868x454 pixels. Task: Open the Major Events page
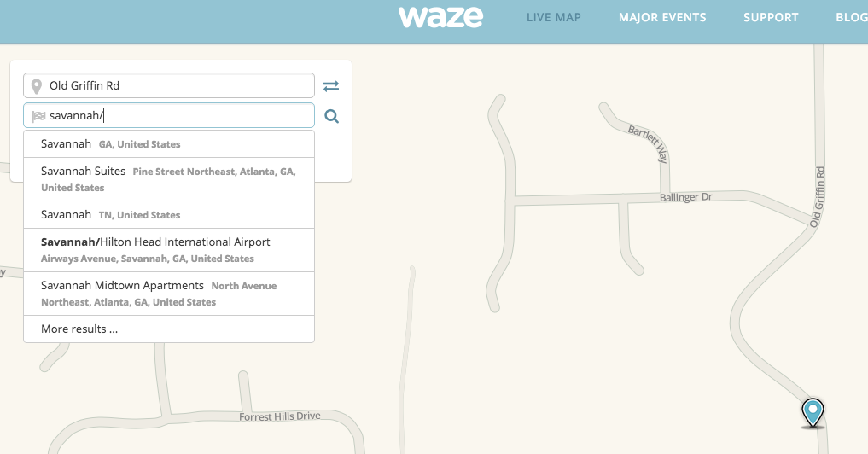click(x=662, y=17)
